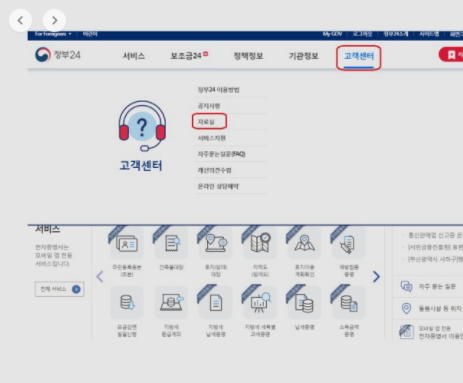Image resolution: width=463 pixels, height=383 pixels.
Task: Open the 납세증명 icon
Action: [x=304, y=303]
